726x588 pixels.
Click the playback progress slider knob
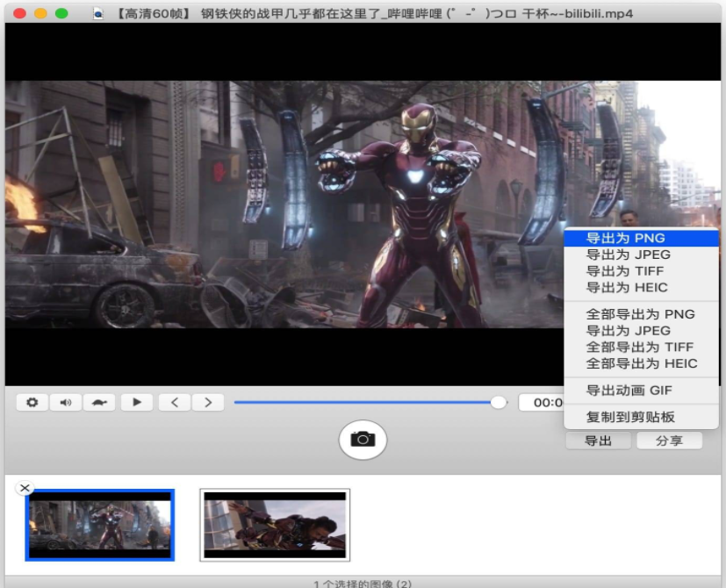499,403
